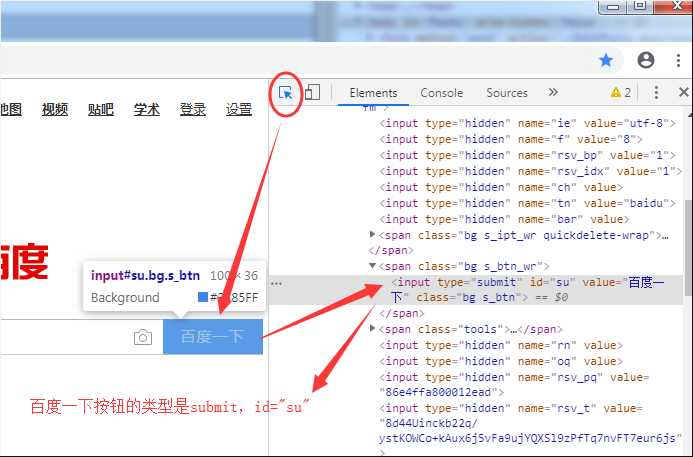
Task: Expand the span bg s_ipt_wr node
Action: [x=372, y=235]
